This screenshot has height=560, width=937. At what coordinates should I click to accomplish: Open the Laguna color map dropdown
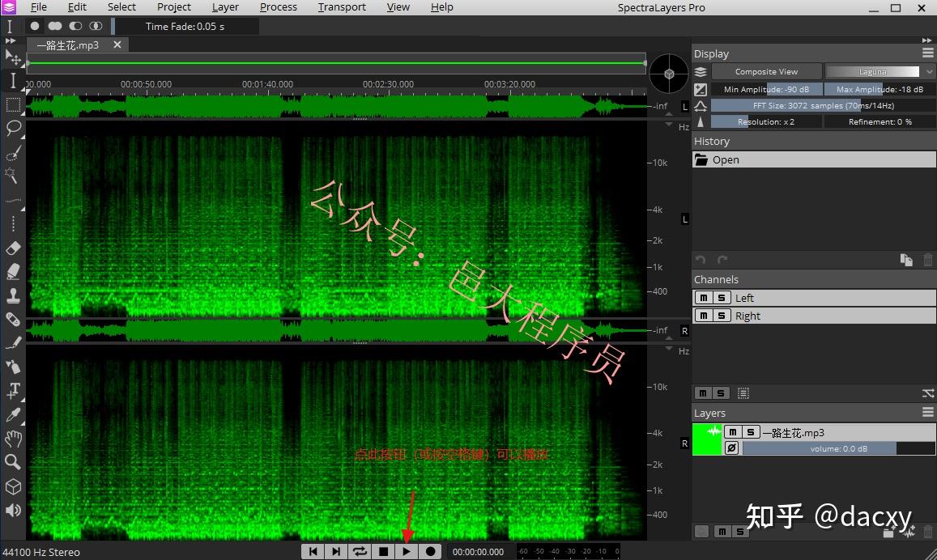(x=880, y=72)
